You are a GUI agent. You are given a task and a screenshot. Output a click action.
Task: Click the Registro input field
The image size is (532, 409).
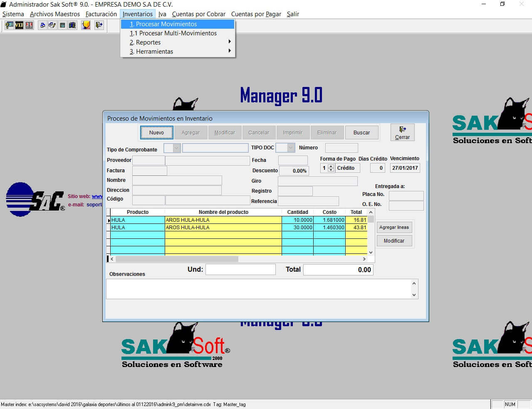295,191
